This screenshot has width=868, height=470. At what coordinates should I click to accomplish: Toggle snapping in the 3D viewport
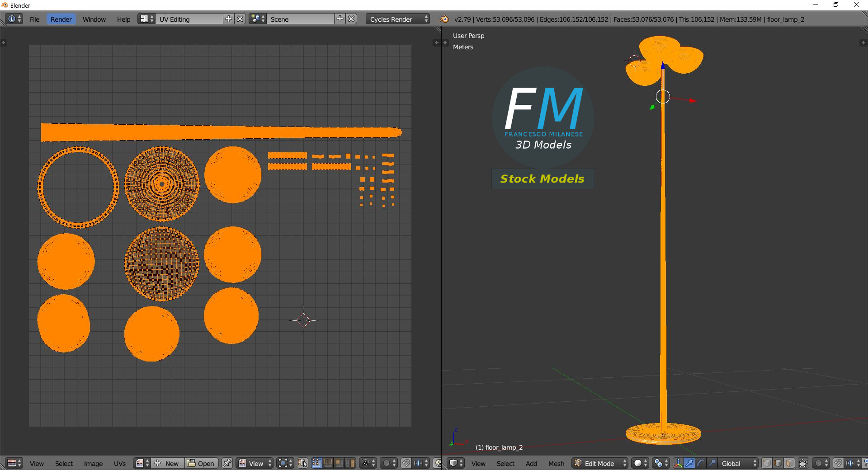[x=838, y=463]
